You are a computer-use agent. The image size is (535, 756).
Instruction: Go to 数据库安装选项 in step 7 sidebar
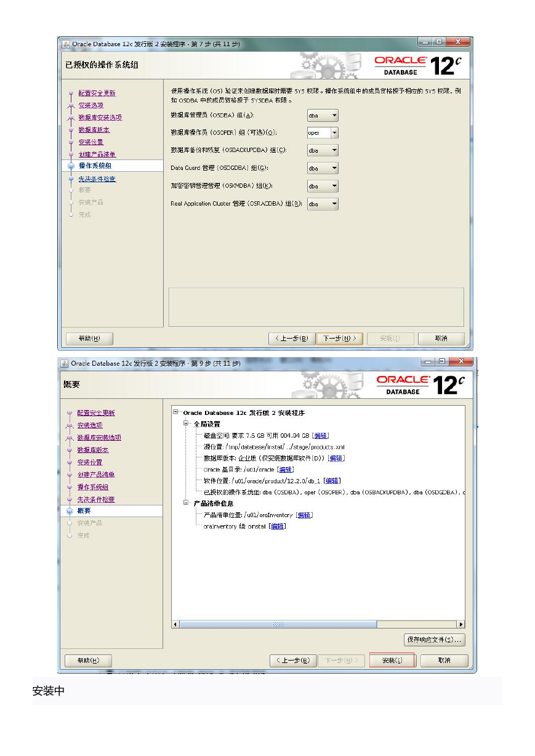[x=100, y=118]
